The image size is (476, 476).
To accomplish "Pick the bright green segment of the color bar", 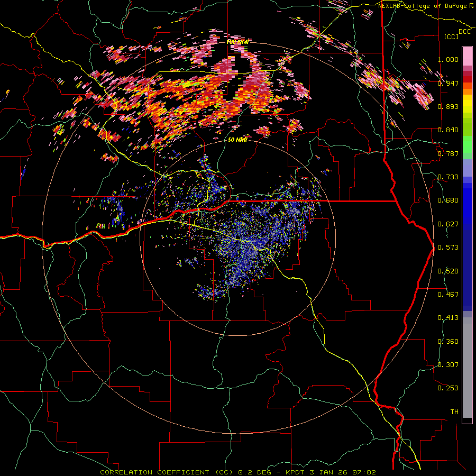I will 467,144.
